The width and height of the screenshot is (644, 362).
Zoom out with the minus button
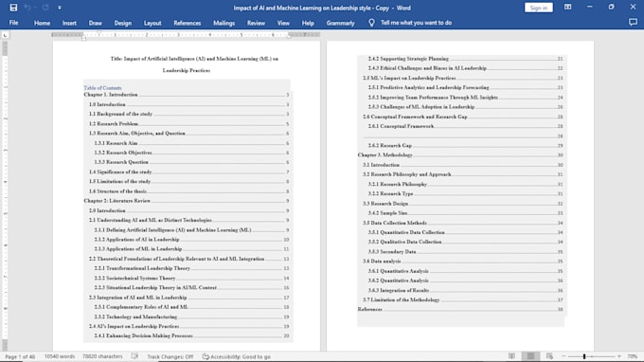click(x=563, y=356)
